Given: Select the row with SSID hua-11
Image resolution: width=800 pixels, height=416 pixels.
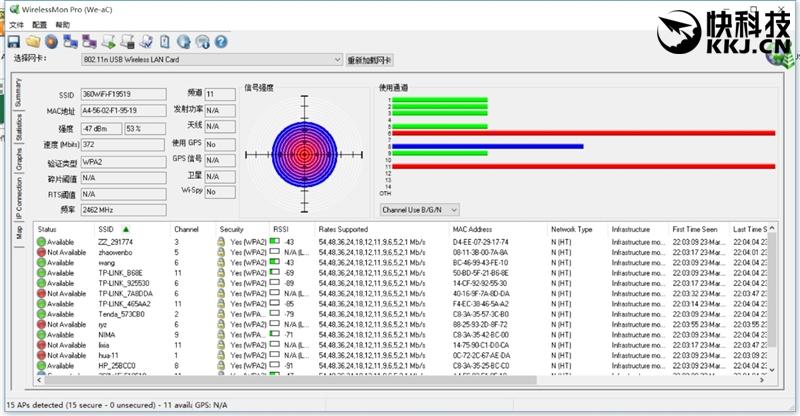Looking at the screenshot, I should [x=402, y=355].
